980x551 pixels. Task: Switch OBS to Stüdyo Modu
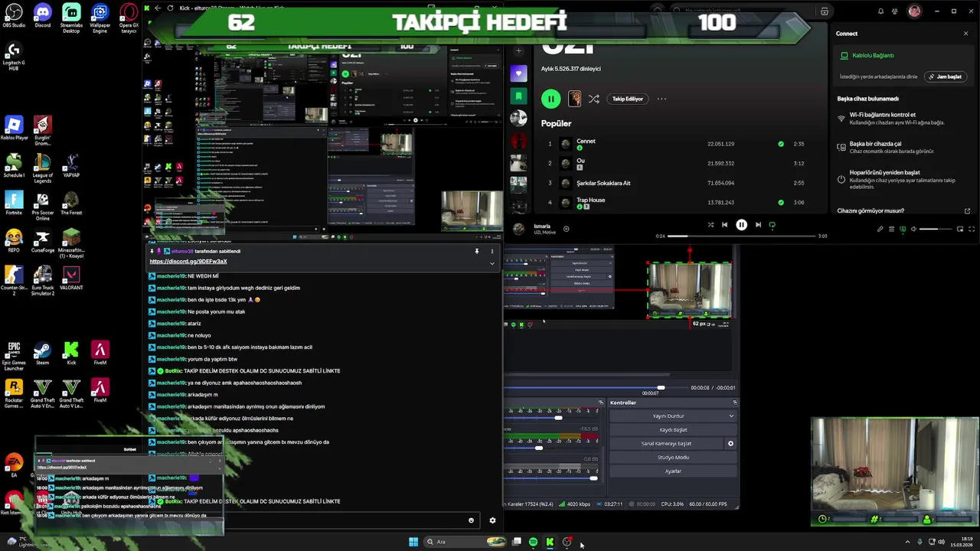click(673, 458)
